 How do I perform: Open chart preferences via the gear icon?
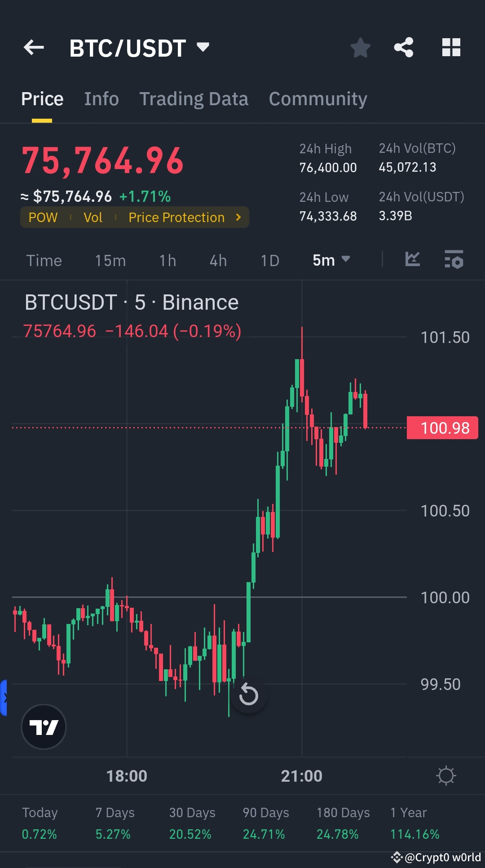point(446,775)
